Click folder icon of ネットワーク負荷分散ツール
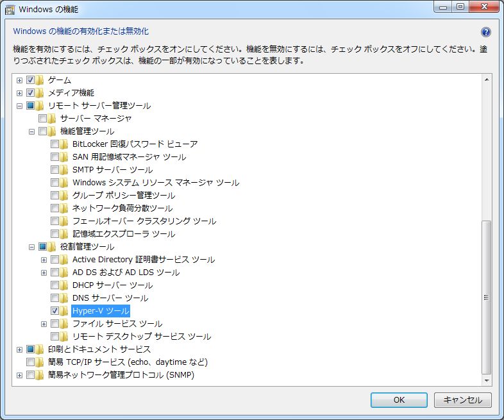Image resolution: width=504 pixels, height=420 pixels. tap(64, 208)
